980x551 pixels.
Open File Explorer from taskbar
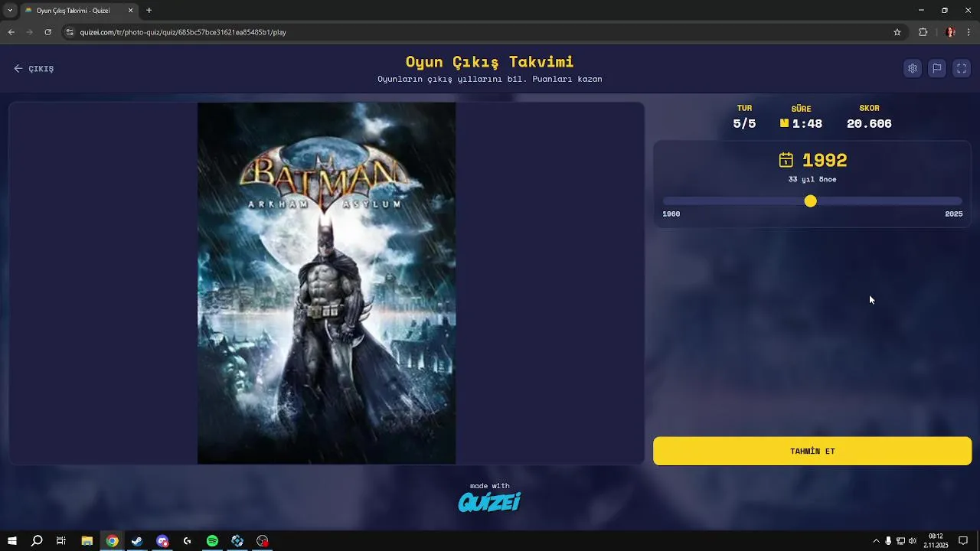pyautogui.click(x=87, y=541)
